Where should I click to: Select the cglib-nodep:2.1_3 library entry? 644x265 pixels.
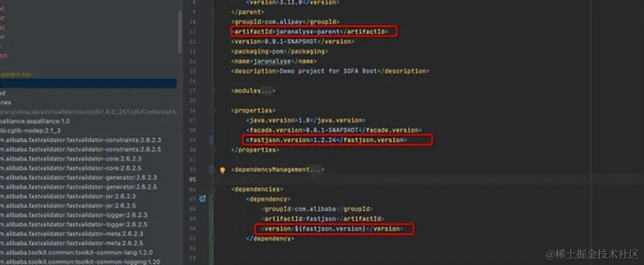(x=30, y=130)
